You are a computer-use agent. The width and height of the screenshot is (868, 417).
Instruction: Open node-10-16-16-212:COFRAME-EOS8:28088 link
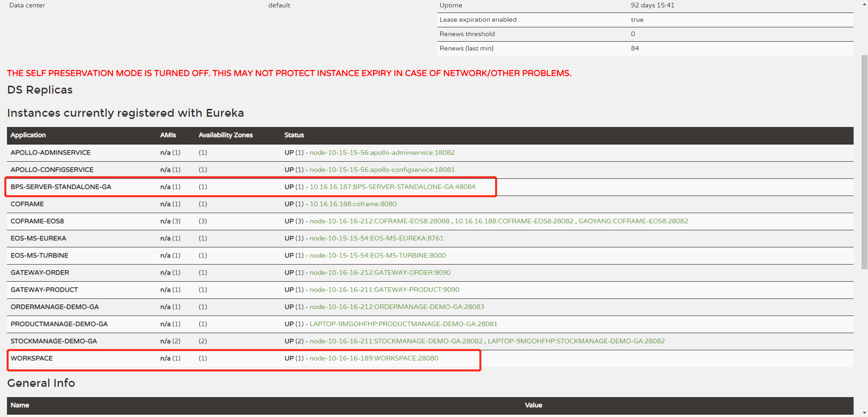pos(380,221)
